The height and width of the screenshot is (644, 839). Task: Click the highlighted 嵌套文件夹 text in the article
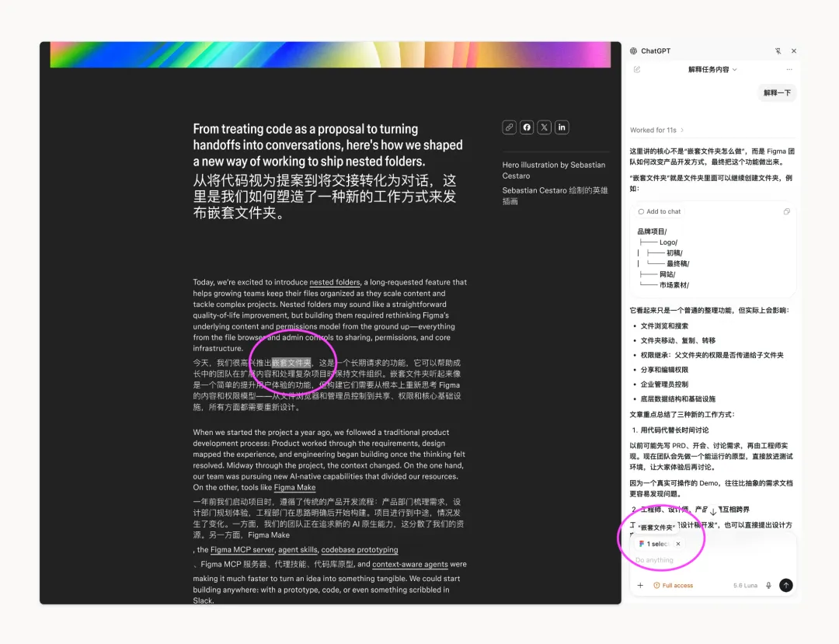[291, 364]
